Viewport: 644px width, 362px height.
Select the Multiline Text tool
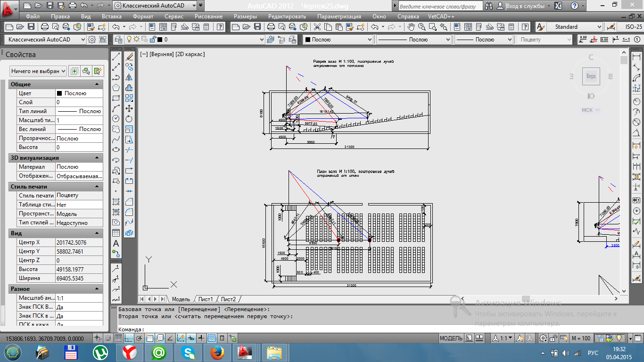pos(116,243)
